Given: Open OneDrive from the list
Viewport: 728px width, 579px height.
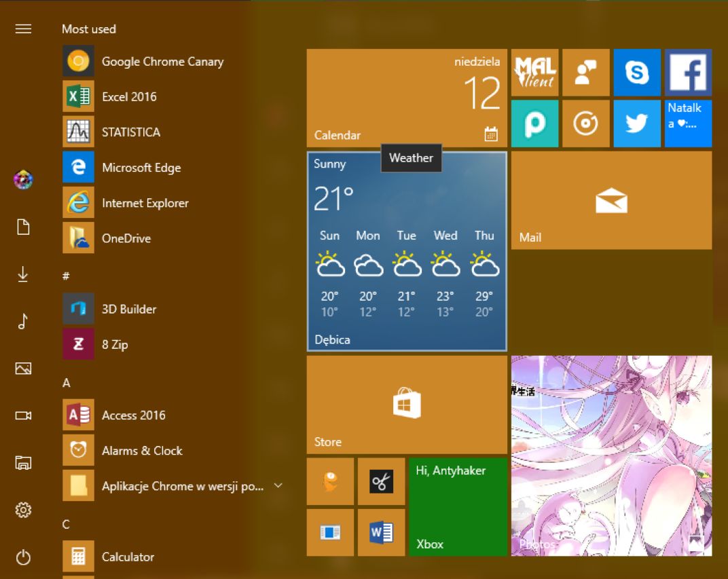Looking at the screenshot, I should pyautogui.click(x=107, y=238).
